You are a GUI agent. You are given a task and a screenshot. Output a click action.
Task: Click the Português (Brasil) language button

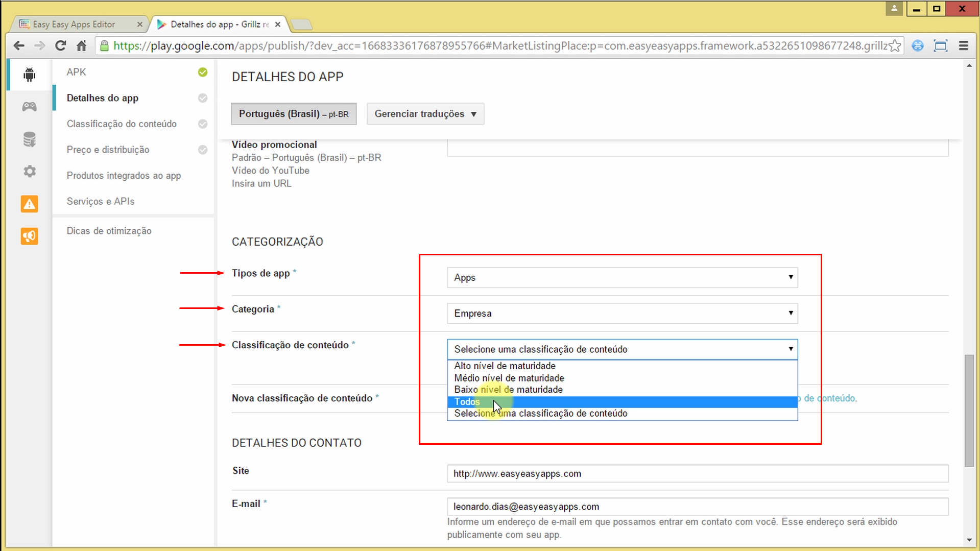[x=294, y=114]
